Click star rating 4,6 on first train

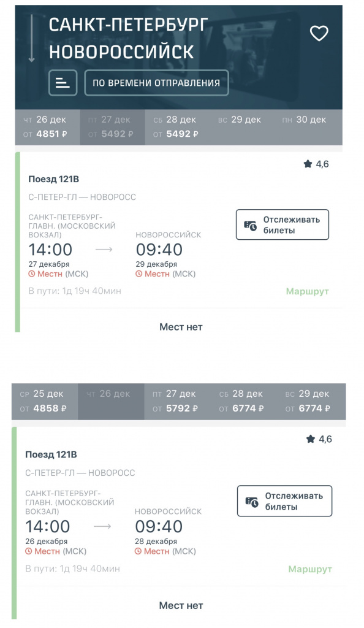pos(316,164)
